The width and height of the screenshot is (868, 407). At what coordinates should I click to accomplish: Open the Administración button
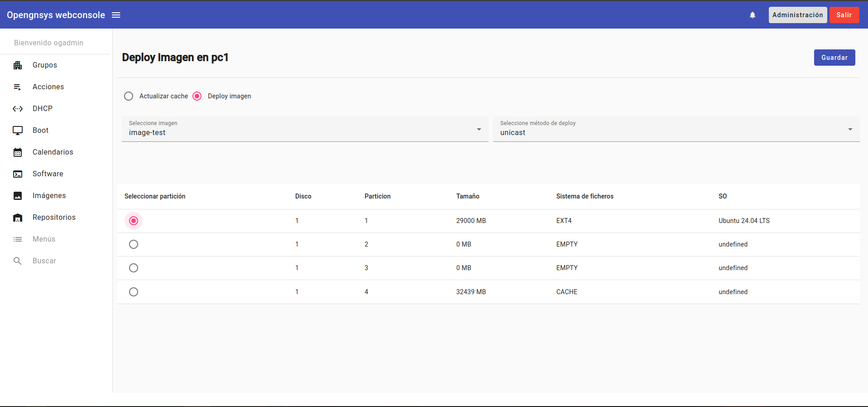click(797, 15)
